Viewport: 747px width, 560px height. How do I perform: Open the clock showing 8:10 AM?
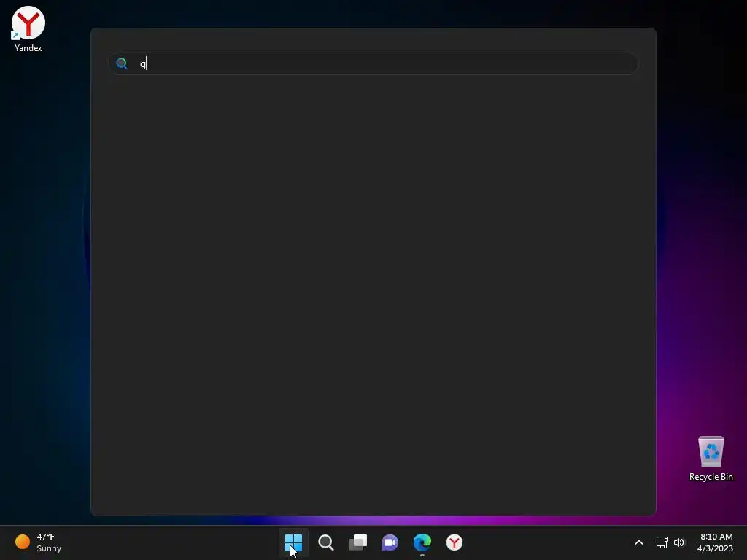[x=715, y=542]
